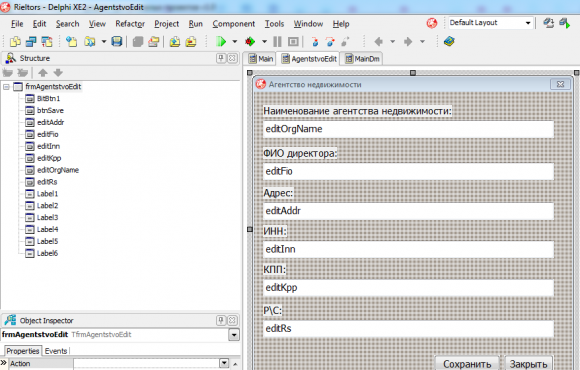Pause the program in the toolbar
Screen dimensions: 580x370
[x=277, y=41]
